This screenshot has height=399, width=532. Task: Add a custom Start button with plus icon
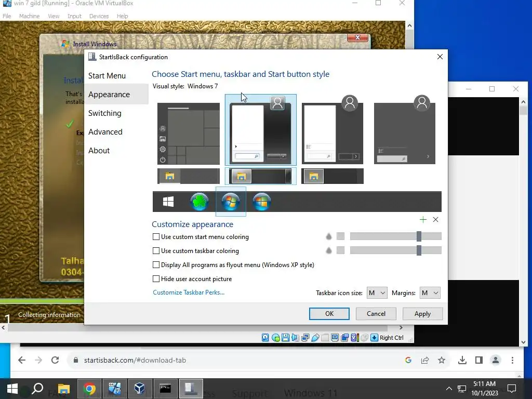coord(423,220)
